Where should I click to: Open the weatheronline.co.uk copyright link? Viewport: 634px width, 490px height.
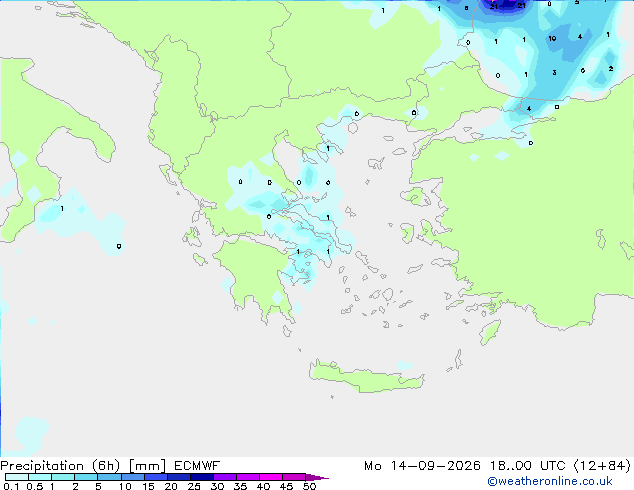tap(550, 481)
